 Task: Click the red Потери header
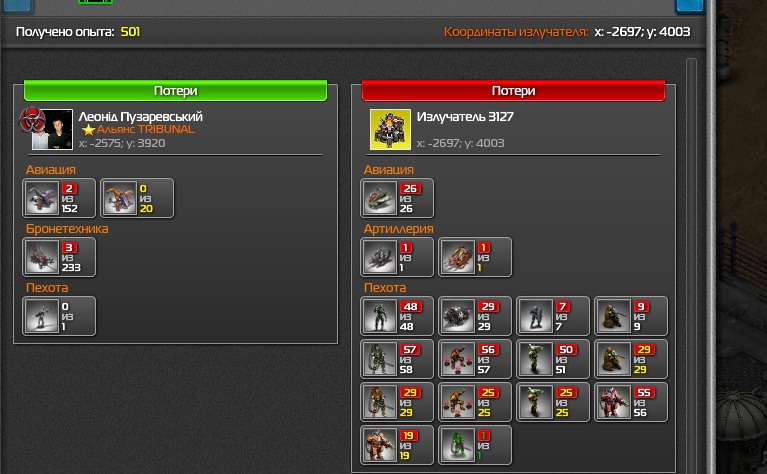[513, 90]
